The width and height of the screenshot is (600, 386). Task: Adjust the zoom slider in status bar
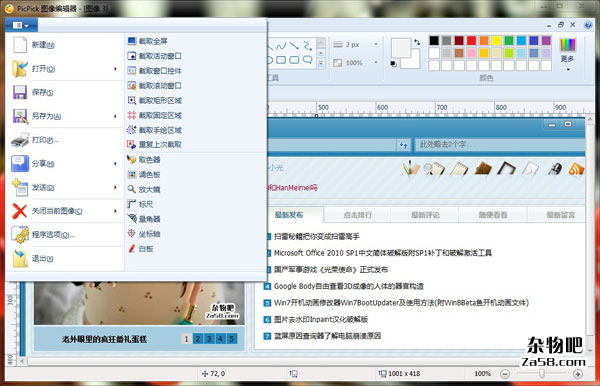[542, 373]
